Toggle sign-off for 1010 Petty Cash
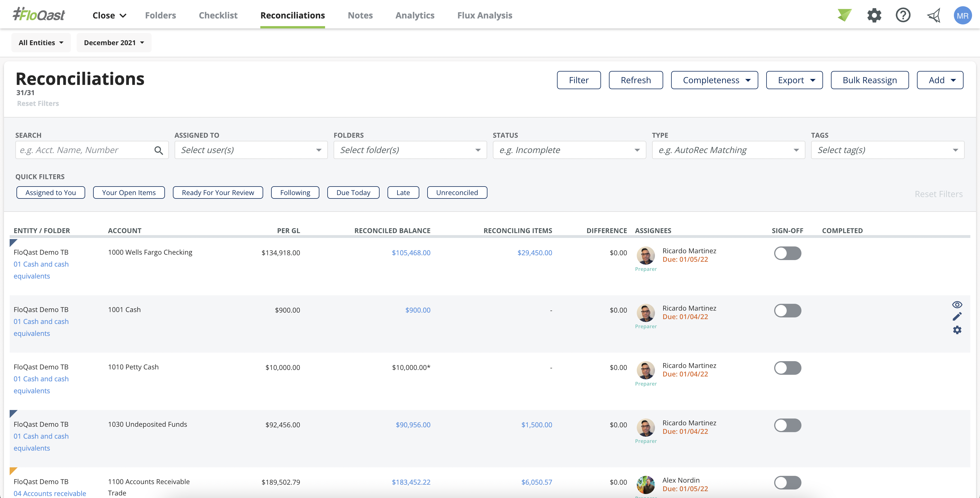This screenshot has width=980, height=498. (788, 368)
